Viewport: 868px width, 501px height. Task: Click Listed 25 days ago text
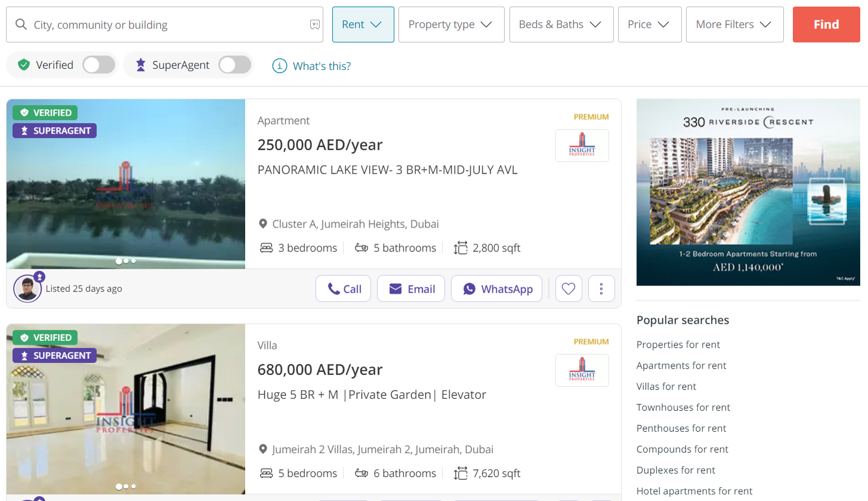pyautogui.click(x=84, y=288)
